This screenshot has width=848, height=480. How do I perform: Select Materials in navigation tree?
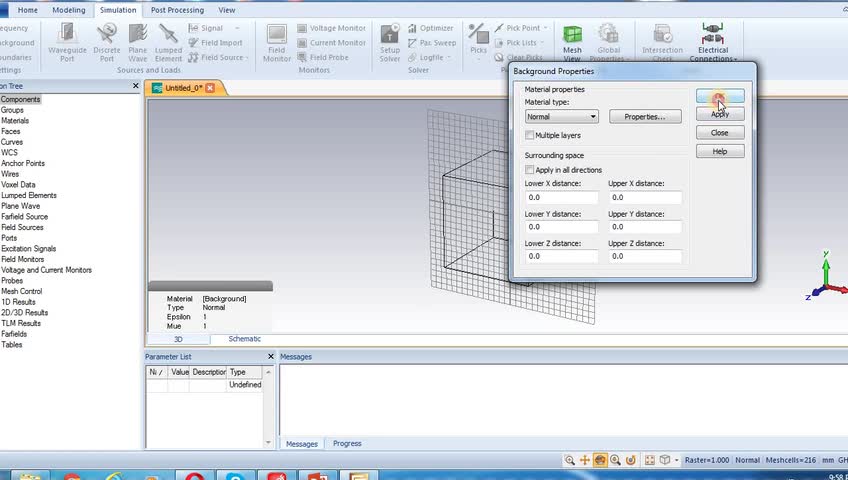pyautogui.click(x=15, y=121)
